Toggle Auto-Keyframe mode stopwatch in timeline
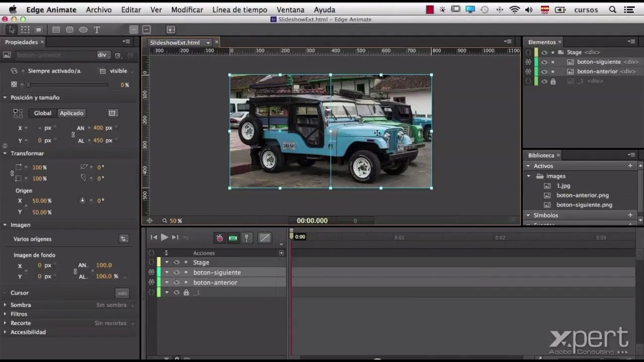This screenshot has width=644, height=362. (x=219, y=238)
